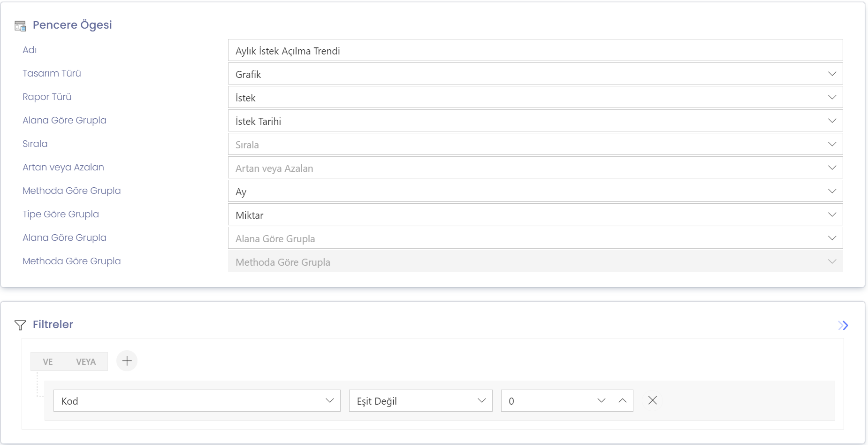868x445 pixels.
Task: Open the disabled Methoda Göre Grupla dropdown
Action: (535, 261)
